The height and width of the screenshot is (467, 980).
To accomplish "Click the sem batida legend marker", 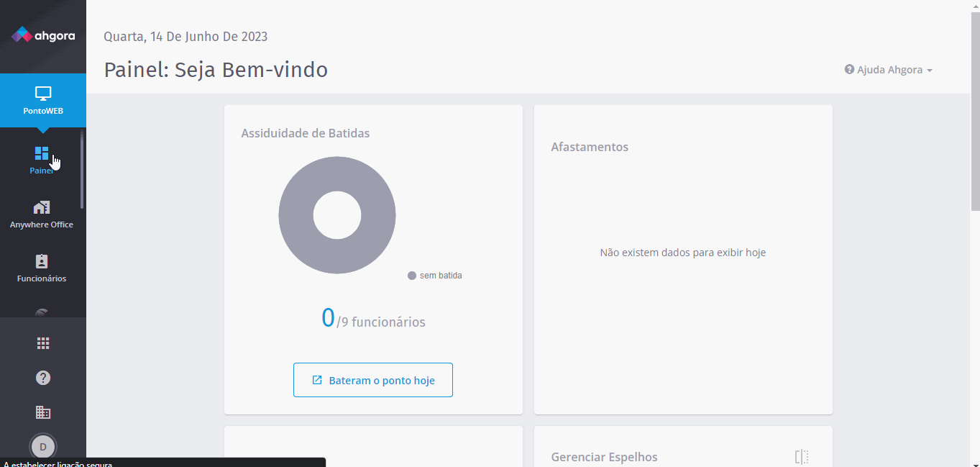I will (x=411, y=275).
